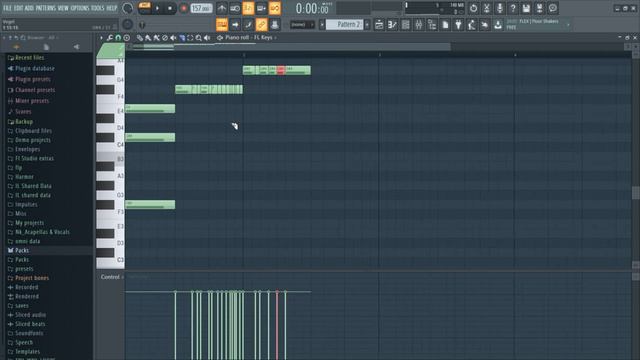Open the Control lane dropdown
Screen dimensions: 640x360
click(x=112, y=277)
